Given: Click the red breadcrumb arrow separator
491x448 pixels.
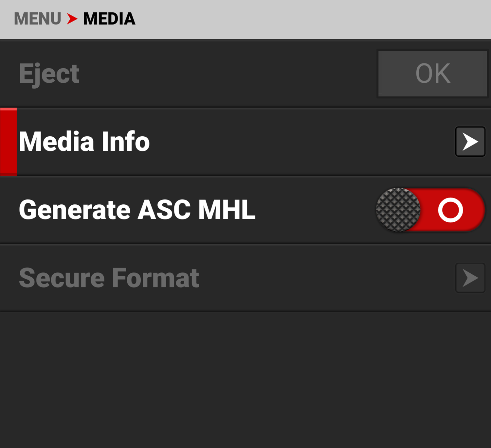Looking at the screenshot, I should [x=72, y=19].
